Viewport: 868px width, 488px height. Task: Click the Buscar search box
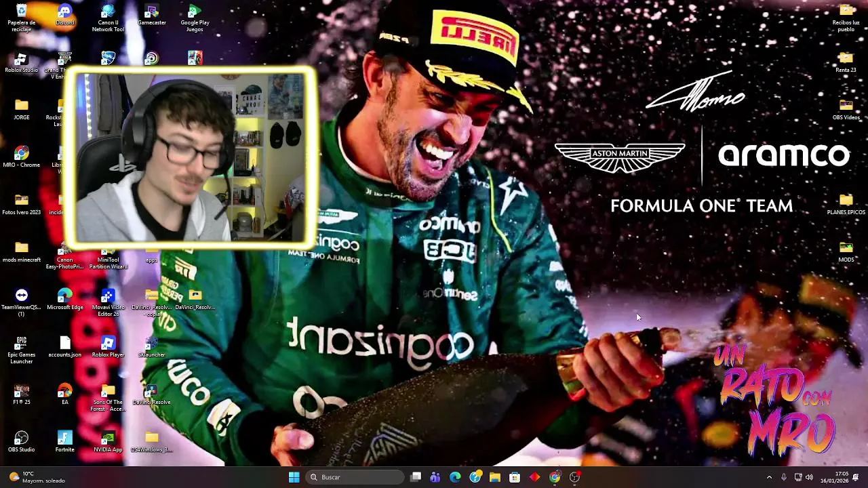(x=353, y=477)
